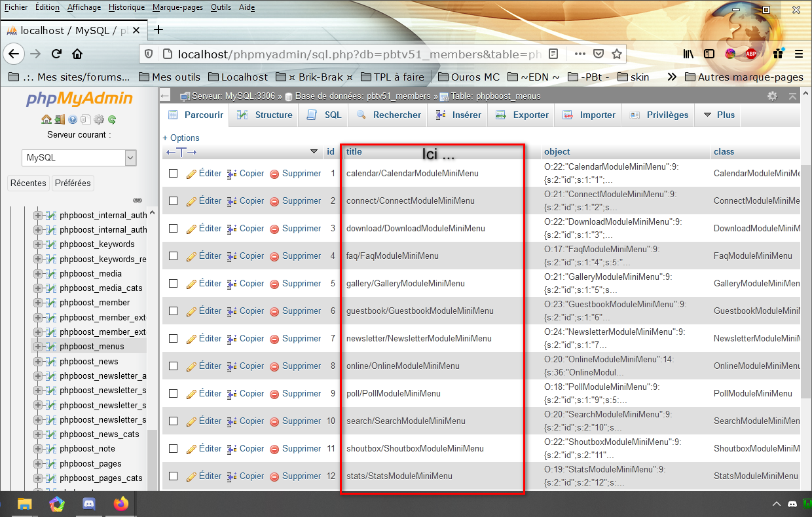Select checkbox for row id 10 search
Image resolution: width=812 pixels, height=517 pixels.
coord(174,421)
